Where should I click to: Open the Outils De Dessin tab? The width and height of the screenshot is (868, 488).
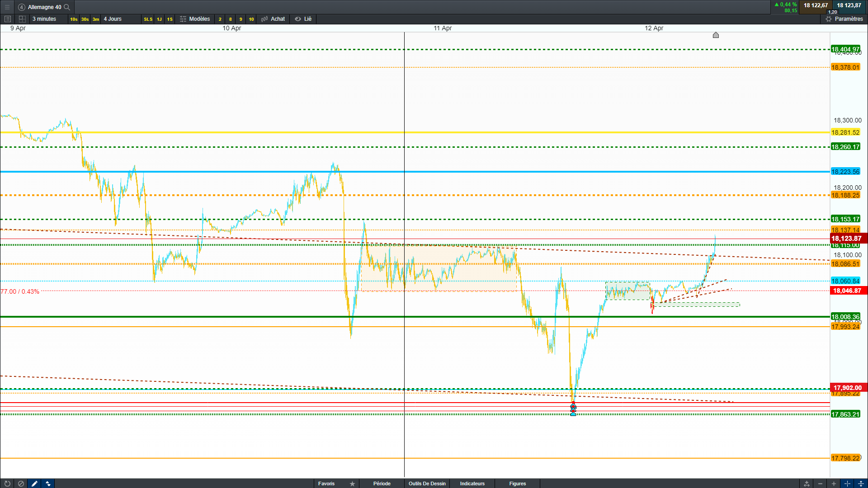tap(427, 483)
